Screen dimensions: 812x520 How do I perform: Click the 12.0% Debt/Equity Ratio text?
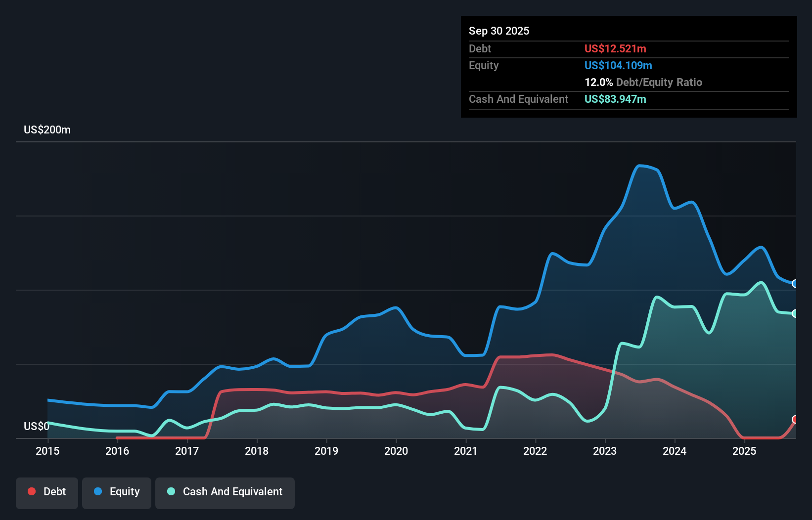click(x=643, y=83)
